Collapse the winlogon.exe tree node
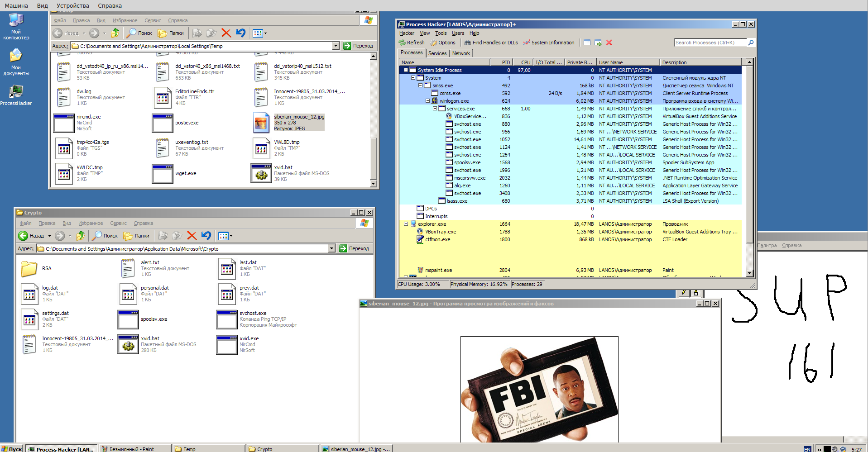 coord(427,101)
